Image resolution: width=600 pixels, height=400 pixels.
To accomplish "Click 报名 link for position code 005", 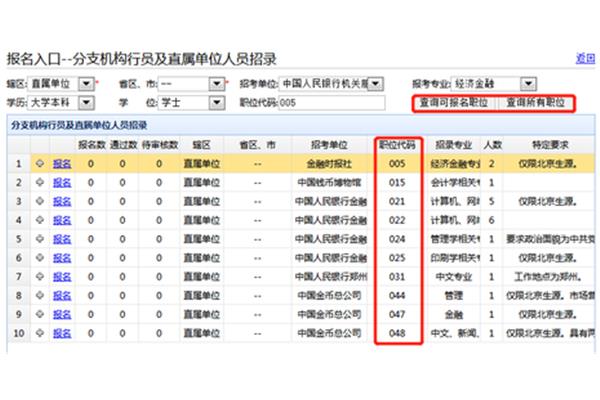I will [62, 164].
